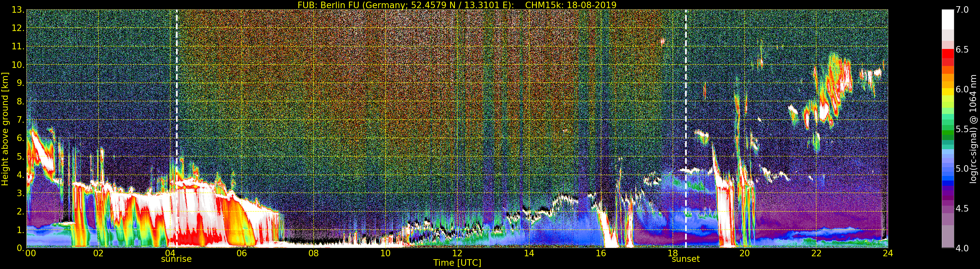Select the "sunset" label below the time axis
Viewport: 980px width, 269px height.
click(685, 259)
